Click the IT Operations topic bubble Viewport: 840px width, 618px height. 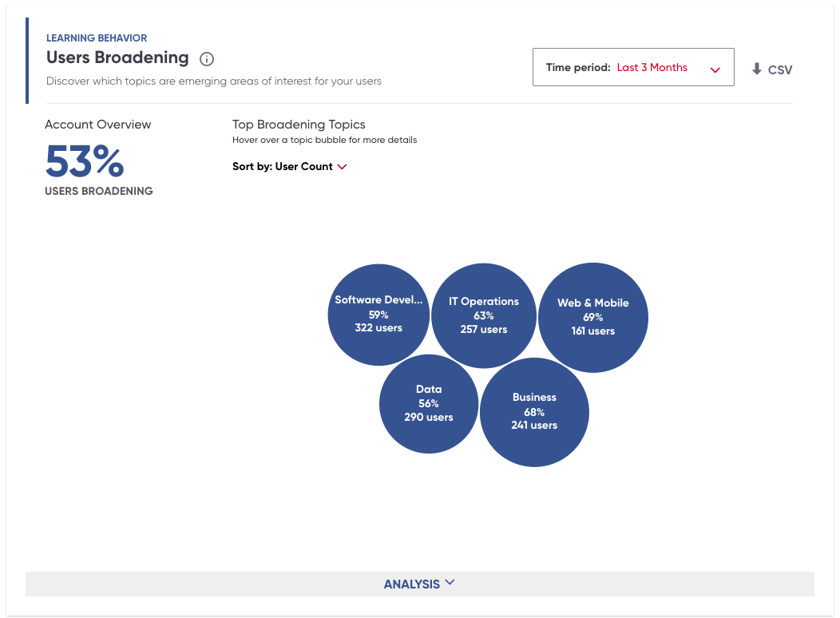(x=483, y=315)
